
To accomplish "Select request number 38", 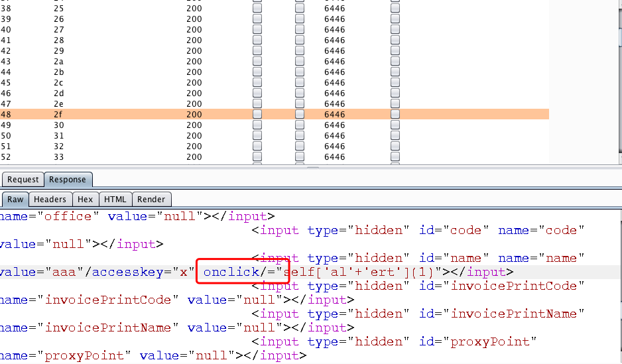I will pos(5,9).
